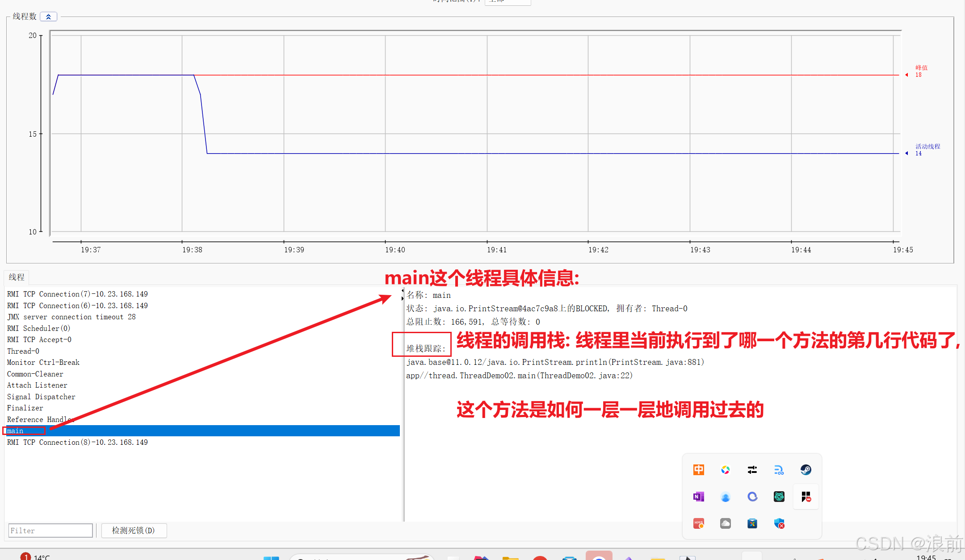Click the orange 中 input method icon
This screenshot has height=560, width=965.
coord(698,470)
